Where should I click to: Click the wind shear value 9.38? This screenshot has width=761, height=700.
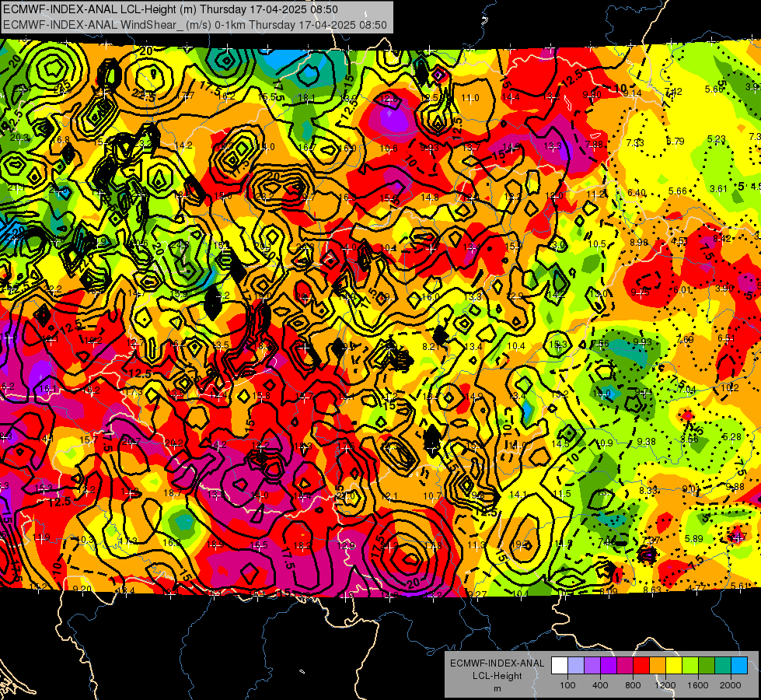647,441
